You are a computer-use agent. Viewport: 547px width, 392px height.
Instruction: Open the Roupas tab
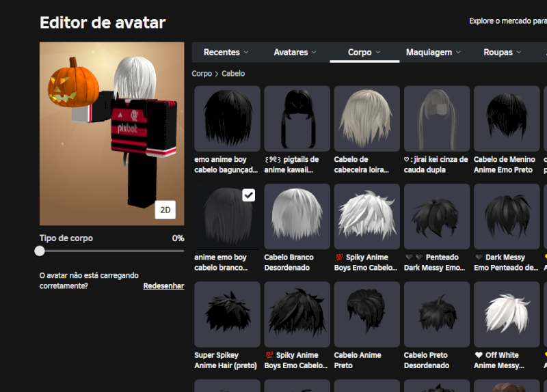(502, 53)
